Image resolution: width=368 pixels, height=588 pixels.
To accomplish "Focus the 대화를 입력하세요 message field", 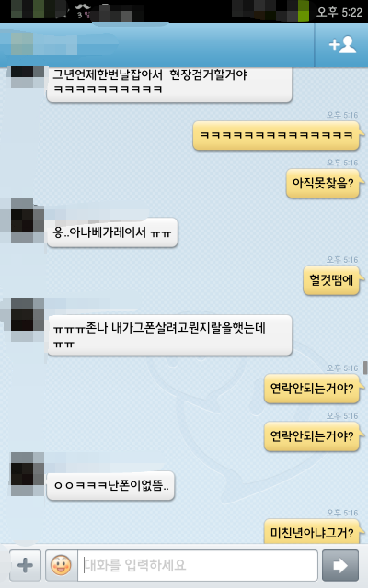I will [198, 565].
